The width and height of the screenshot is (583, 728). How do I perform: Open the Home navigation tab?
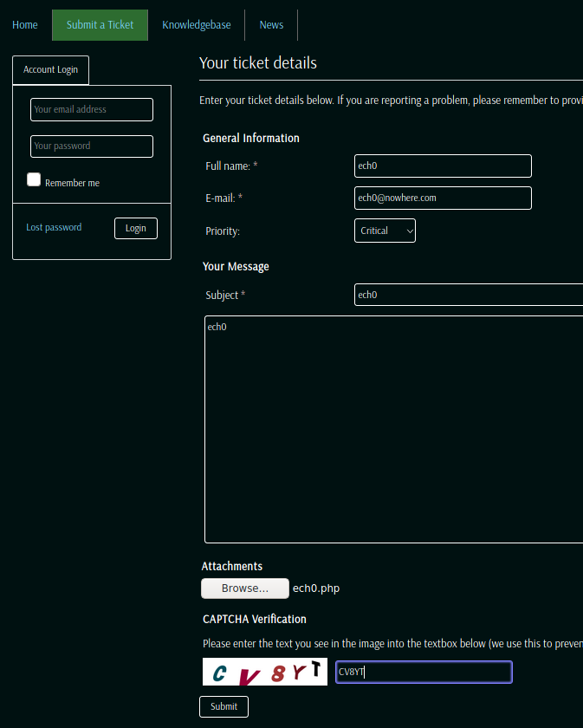(25, 25)
